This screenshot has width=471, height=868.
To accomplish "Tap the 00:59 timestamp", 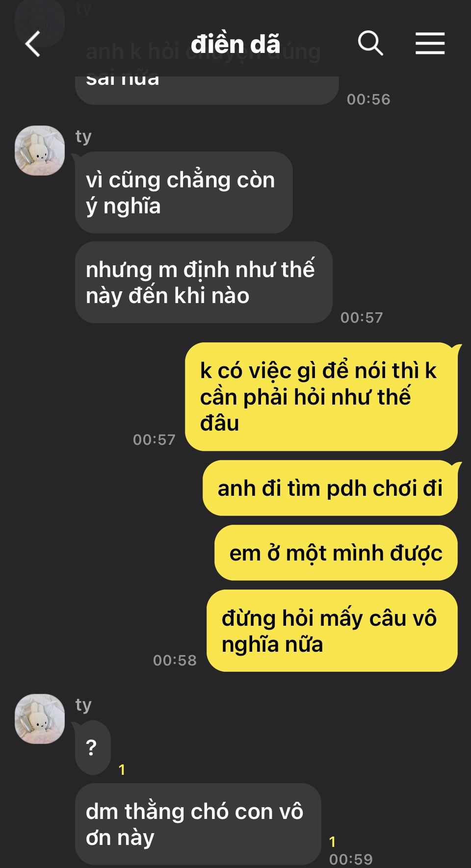I will click(x=351, y=859).
